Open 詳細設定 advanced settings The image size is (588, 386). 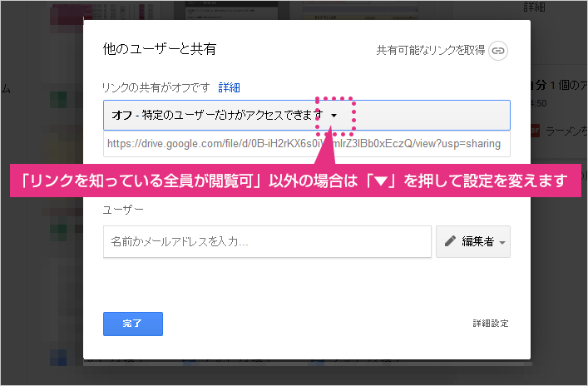(x=491, y=324)
